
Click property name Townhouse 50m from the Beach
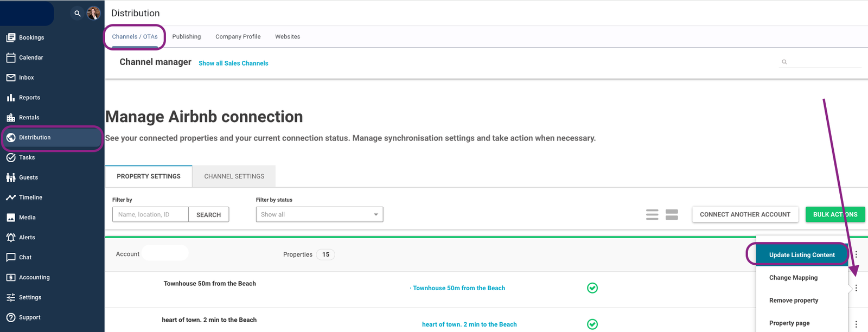(x=210, y=284)
